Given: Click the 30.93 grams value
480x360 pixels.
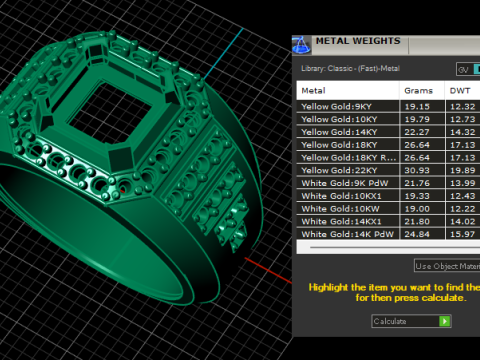Looking at the screenshot, I should coord(417,170).
